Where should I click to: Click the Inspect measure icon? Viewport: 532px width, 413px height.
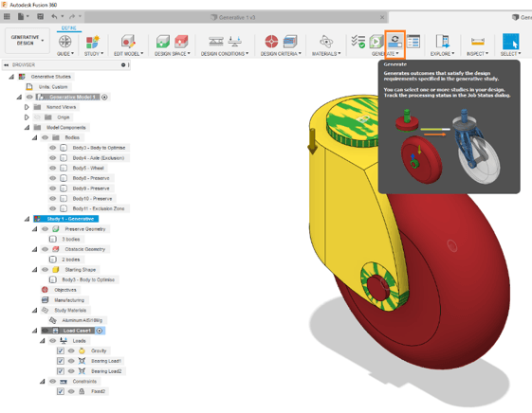[478, 42]
